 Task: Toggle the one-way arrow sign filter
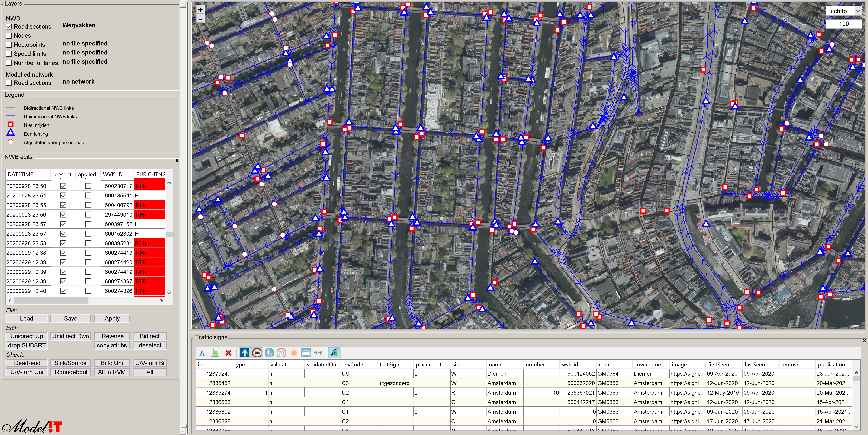click(x=245, y=353)
